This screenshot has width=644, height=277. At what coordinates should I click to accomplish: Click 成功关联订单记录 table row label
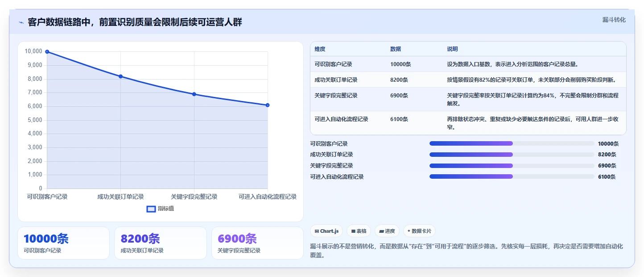click(x=336, y=80)
